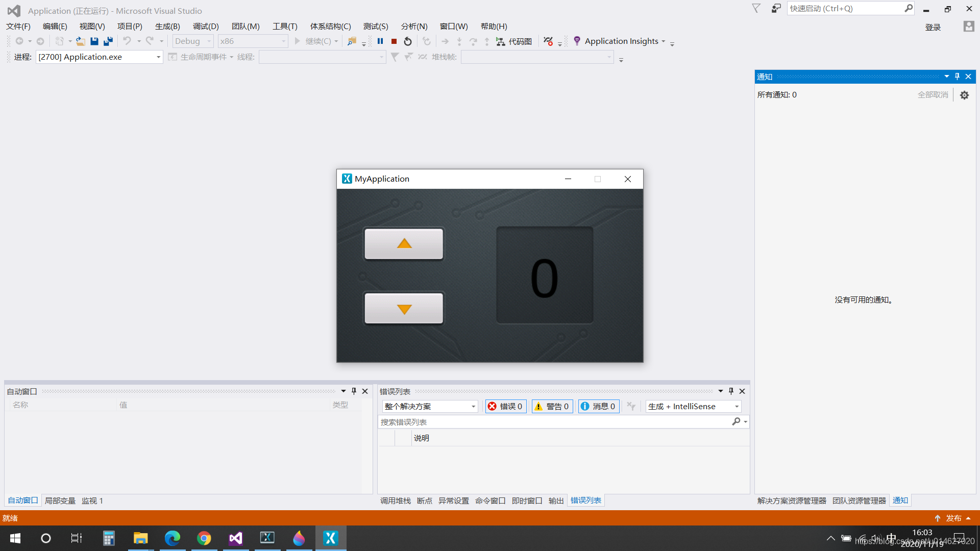Click the save all icon
The height and width of the screenshot is (551, 980).
tap(108, 41)
